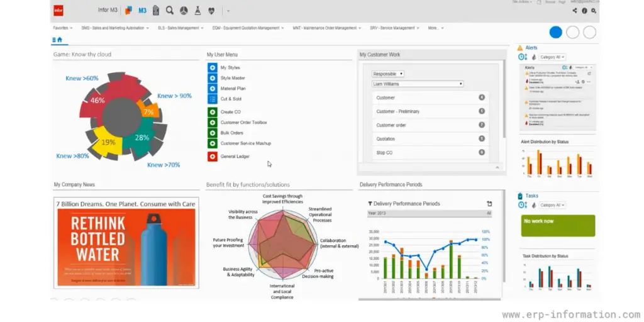The width and height of the screenshot is (644, 322).
Task: Select the filled blue page indicator circle
Action: click(x=556, y=33)
